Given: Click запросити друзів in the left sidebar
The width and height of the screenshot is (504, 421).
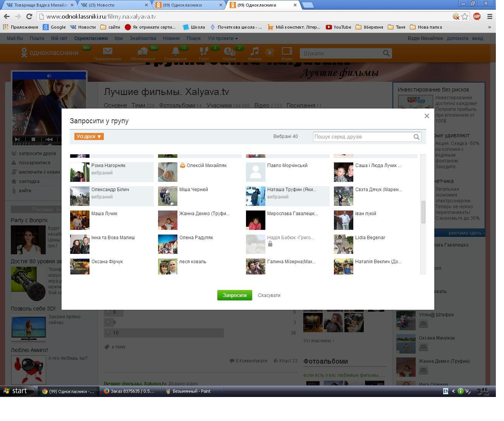Looking at the screenshot, I should tap(37, 154).
